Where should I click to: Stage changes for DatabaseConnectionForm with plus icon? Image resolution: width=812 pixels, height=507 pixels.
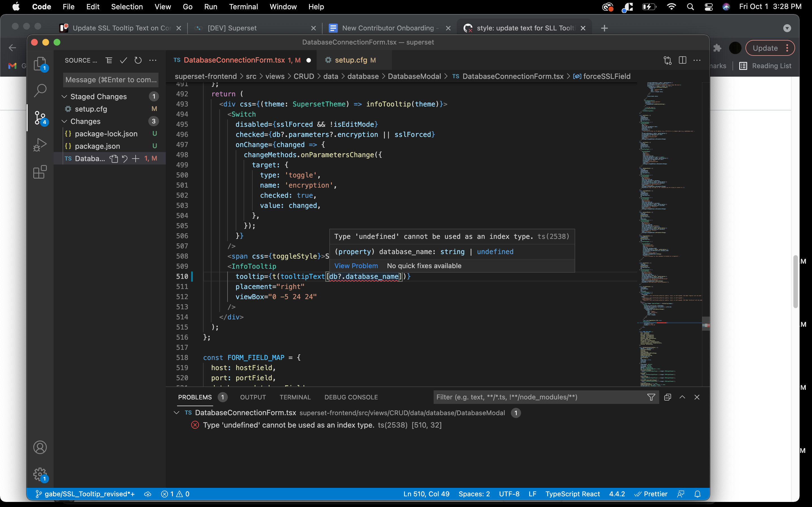coord(136,159)
